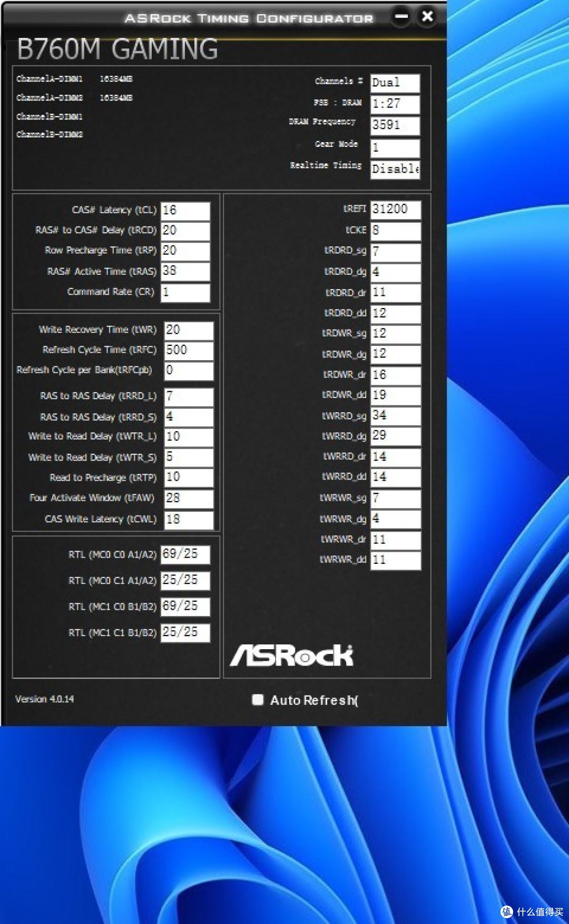
Task: Click the ChannelB-DIMM2 label
Action: [50, 135]
